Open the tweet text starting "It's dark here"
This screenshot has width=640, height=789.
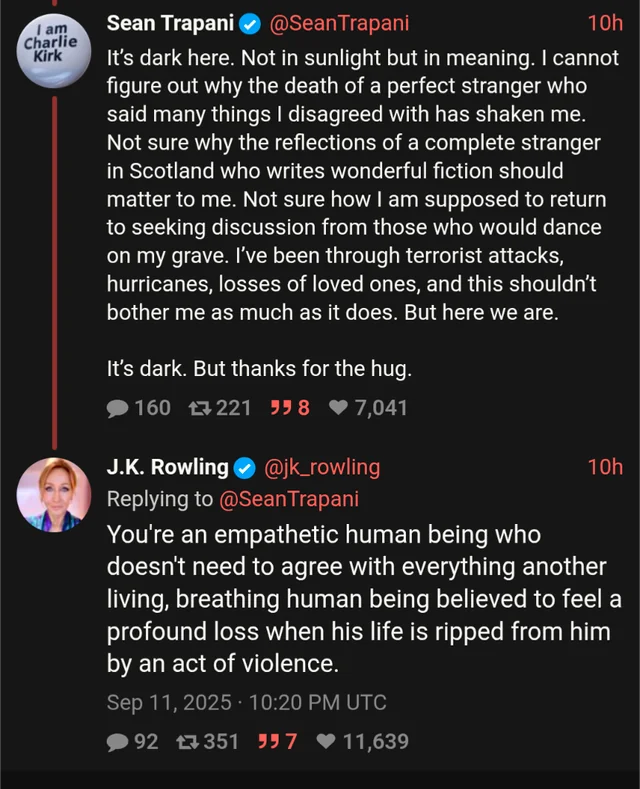(x=362, y=200)
